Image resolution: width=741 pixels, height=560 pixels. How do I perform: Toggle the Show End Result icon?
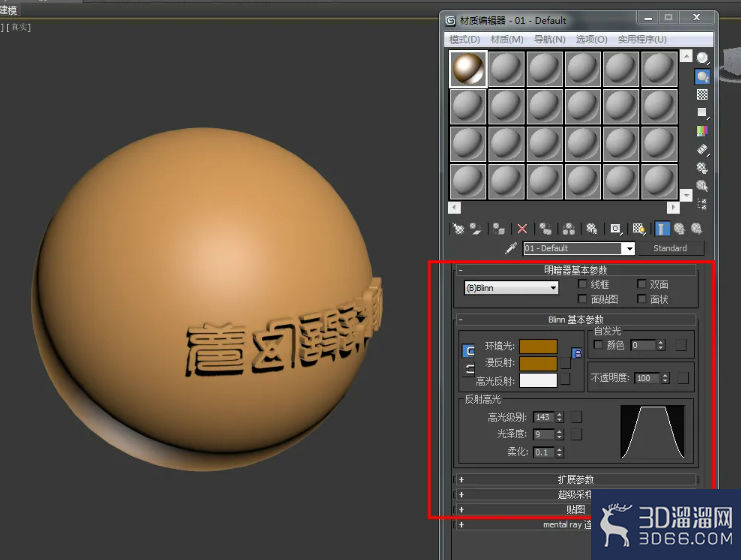tap(662, 229)
